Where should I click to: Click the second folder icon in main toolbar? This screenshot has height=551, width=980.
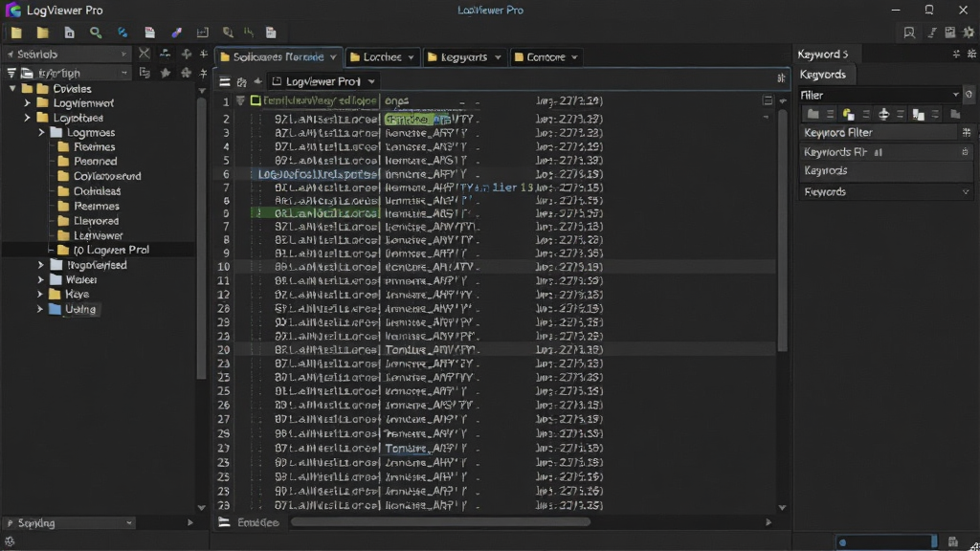[42, 33]
